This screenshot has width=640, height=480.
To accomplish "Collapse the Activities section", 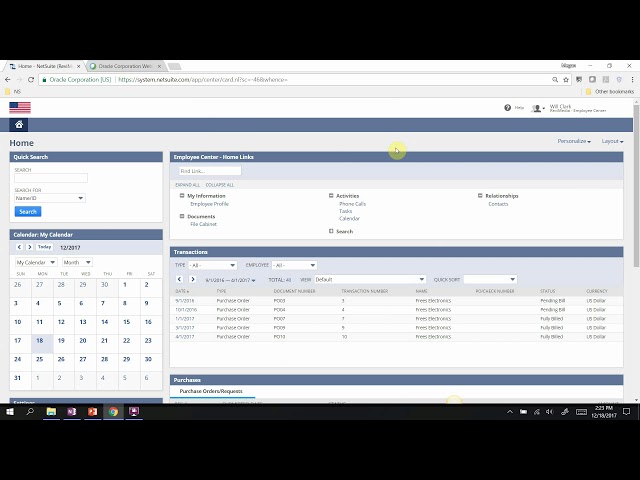I will pyautogui.click(x=331, y=196).
